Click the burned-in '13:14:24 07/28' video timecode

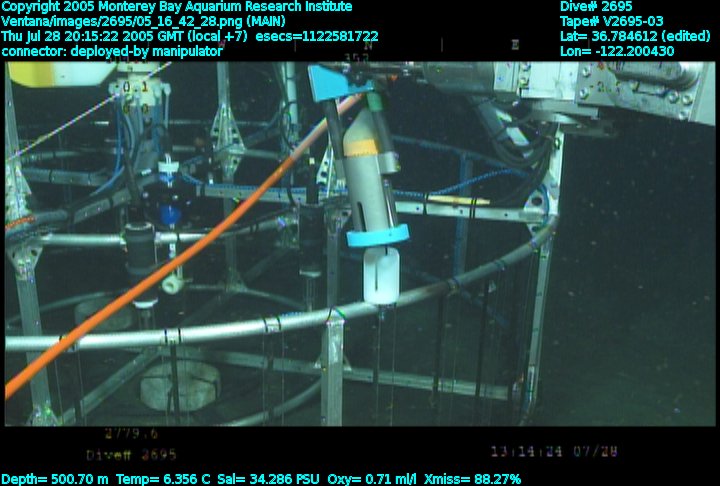click(x=554, y=452)
